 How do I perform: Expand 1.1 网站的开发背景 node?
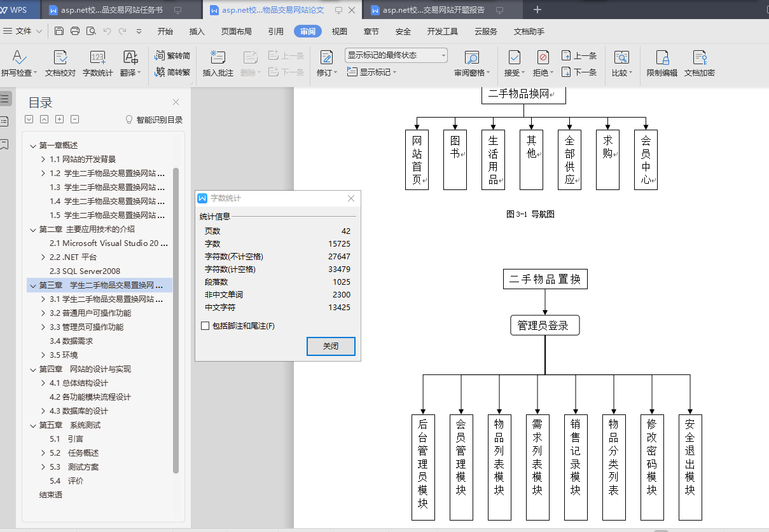tap(43, 160)
